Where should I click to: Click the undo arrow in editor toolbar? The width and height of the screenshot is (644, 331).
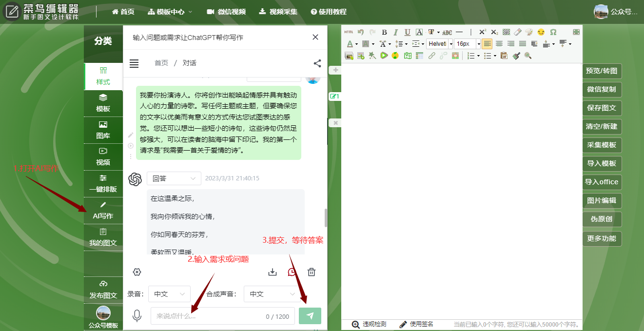point(361,32)
